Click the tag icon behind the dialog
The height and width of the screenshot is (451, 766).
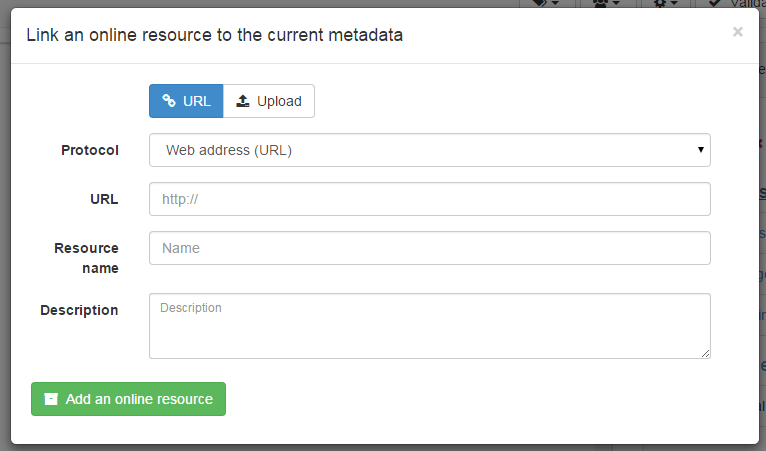coord(539,2)
